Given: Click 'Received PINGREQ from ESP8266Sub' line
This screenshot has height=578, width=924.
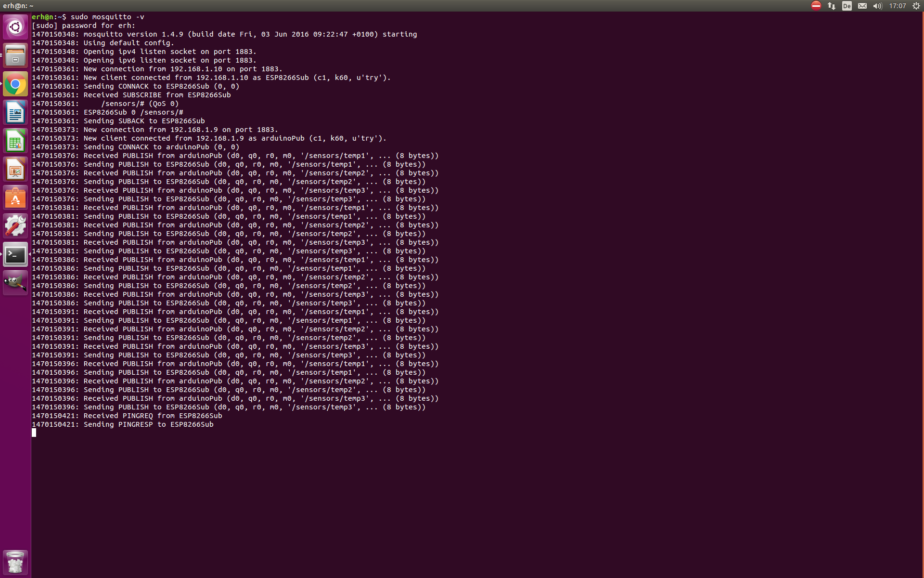Looking at the screenshot, I should point(127,416).
